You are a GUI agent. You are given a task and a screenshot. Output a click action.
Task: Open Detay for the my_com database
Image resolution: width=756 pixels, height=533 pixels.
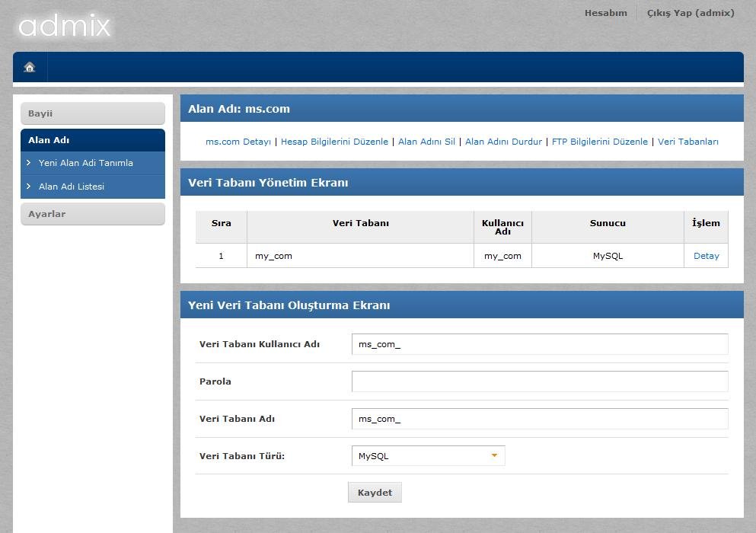tap(706, 256)
